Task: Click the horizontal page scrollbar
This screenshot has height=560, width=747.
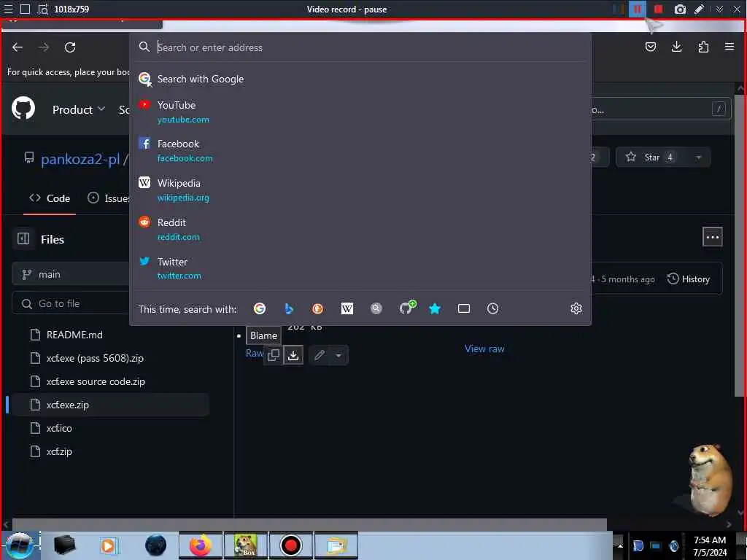Action: (x=309, y=524)
